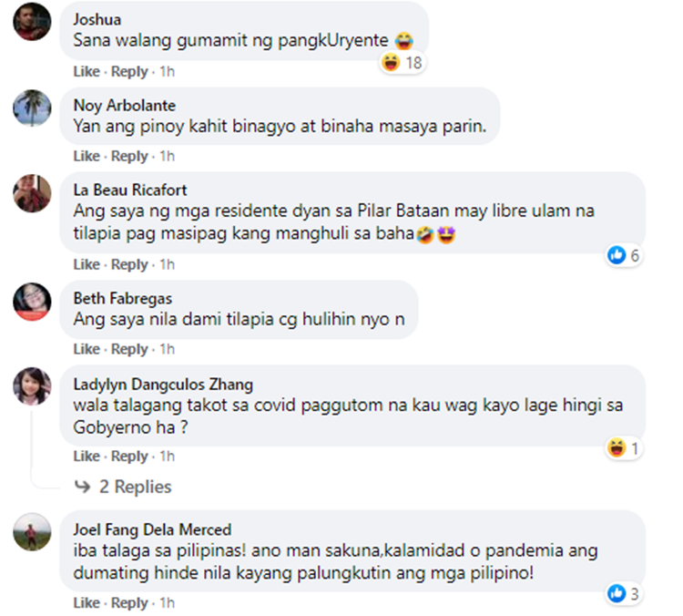Open Joel Fang Dela Merced's name link
This screenshot has height=616, width=683.
(152, 529)
